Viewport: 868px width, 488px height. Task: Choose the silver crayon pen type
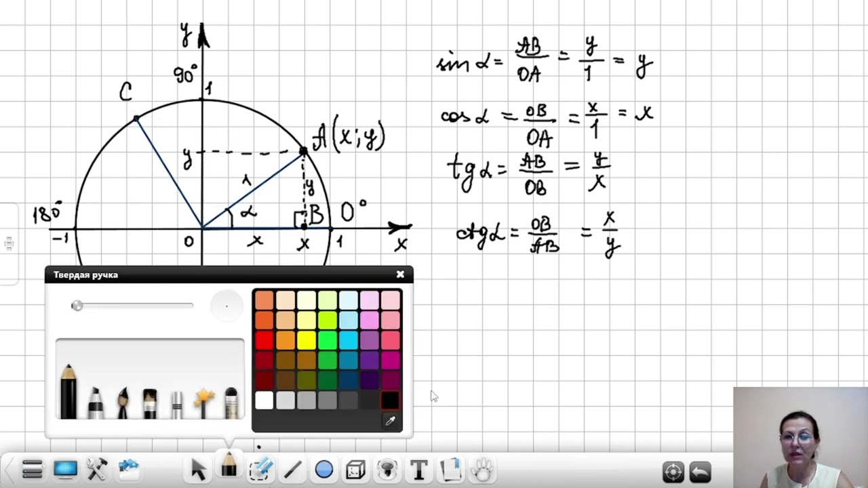pyautogui.click(x=176, y=404)
